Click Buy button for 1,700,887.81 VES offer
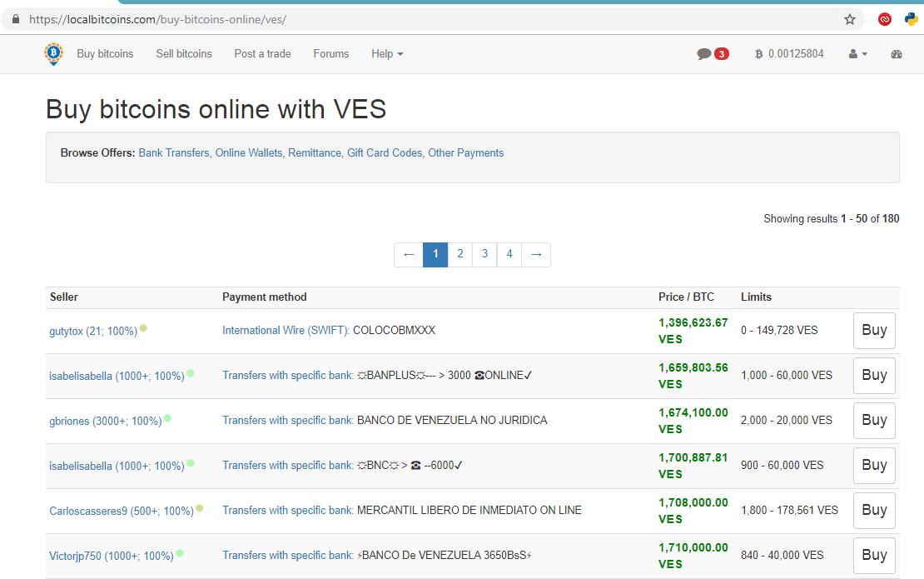Image resolution: width=924 pixels, height=579 pixels. 875,466
